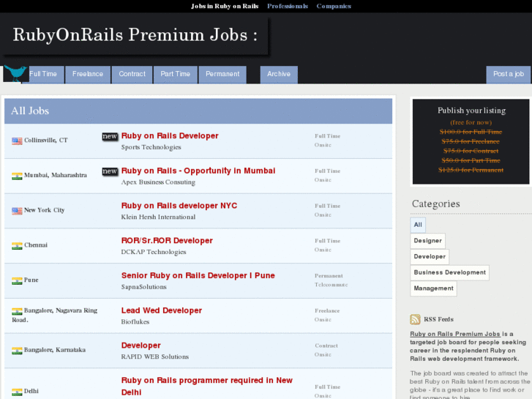This screenshot has height=399, width=532.
Task: Open ROR/Sr.ROR Developer listing
Action: (167, 241)
